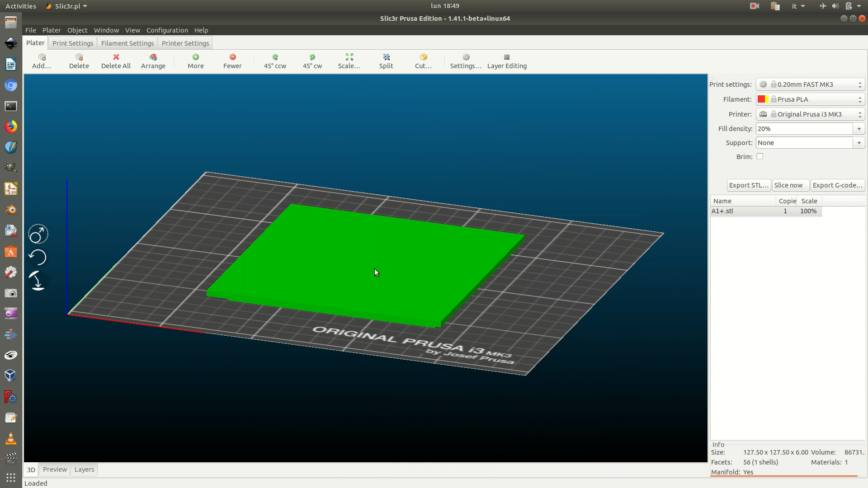Open Terminal from the dock
This screenshot has height=488, width=868.
pos(11,106)
